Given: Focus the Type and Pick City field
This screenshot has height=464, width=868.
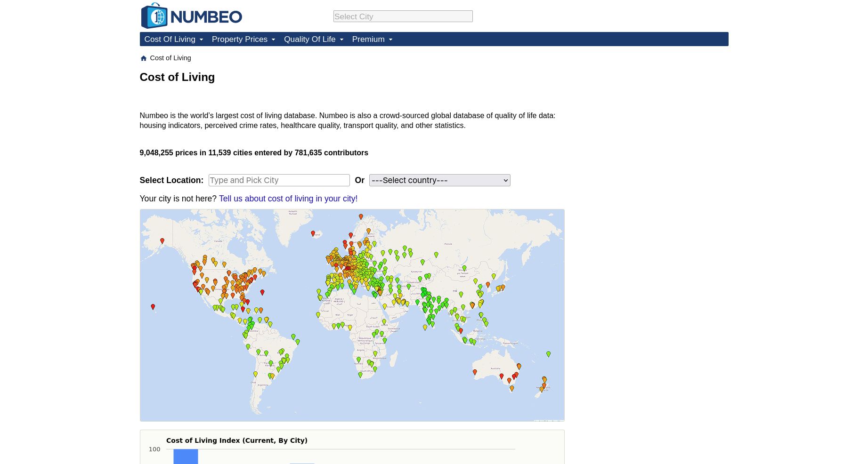Looking at the screenshot, I should pyautogui.click(x=279, y=180).
